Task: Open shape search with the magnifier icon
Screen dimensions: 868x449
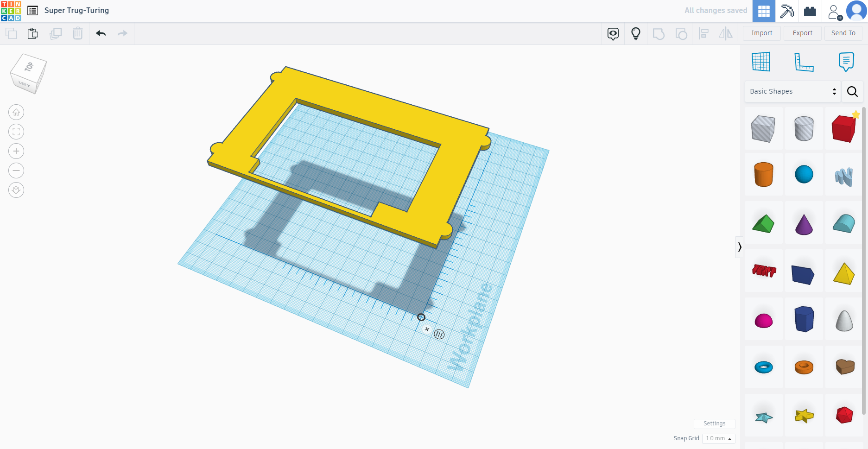Action: (x=852, y=91)
